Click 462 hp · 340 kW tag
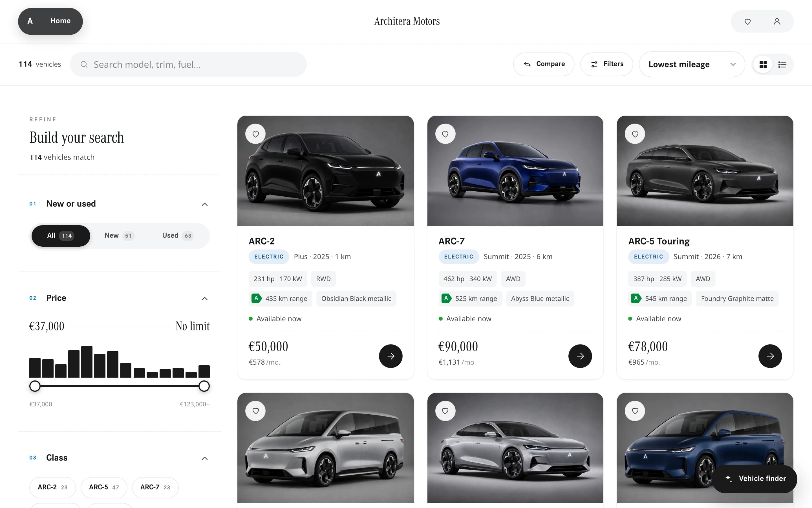The image size is (812, 508). [467, 279]
